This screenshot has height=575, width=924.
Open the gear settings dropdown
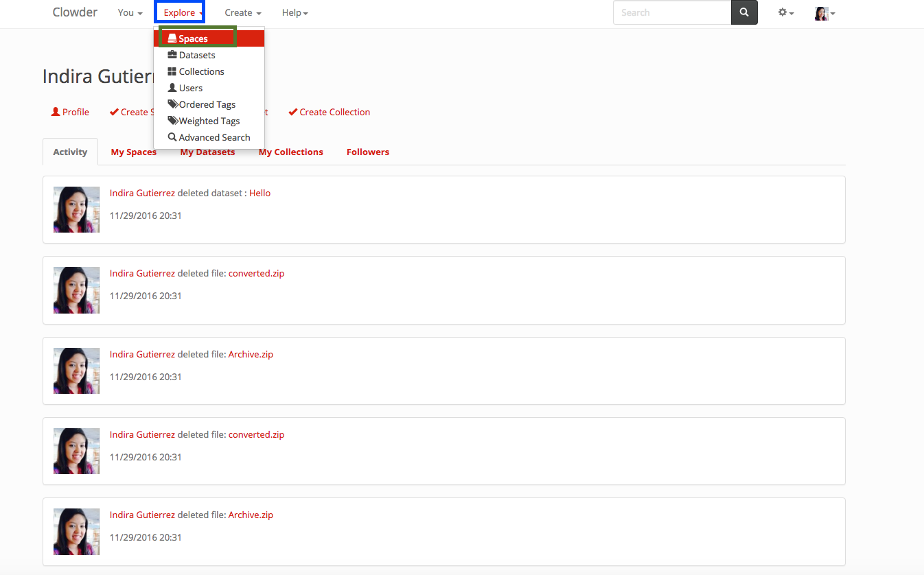785,12
